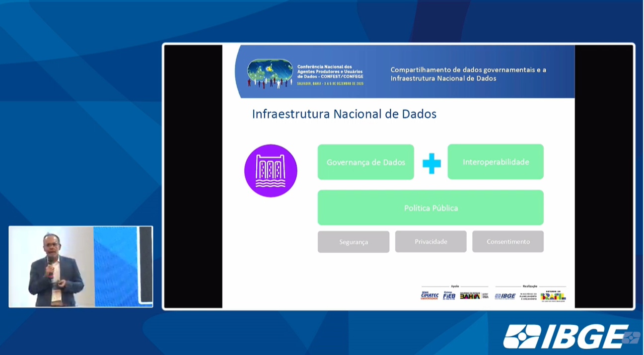Click the speaker camera thumbnail
644x355 pixels.
coord(80,267)
